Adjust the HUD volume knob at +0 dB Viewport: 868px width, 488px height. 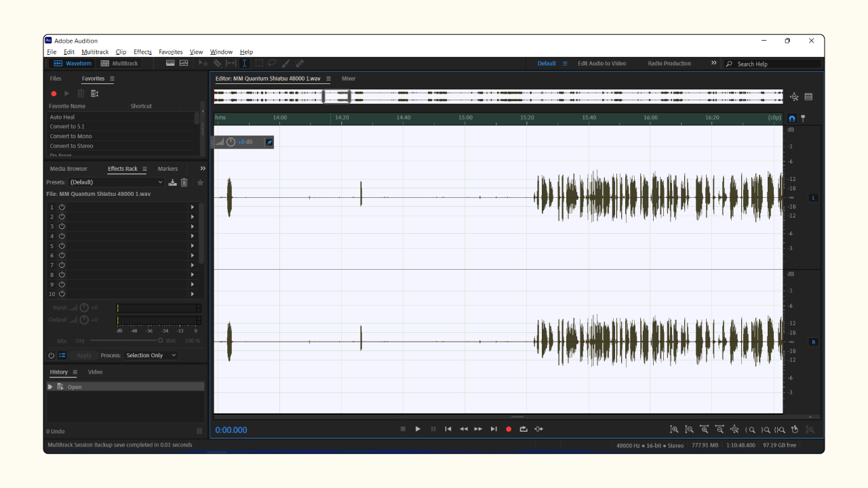tap(231, 142)
